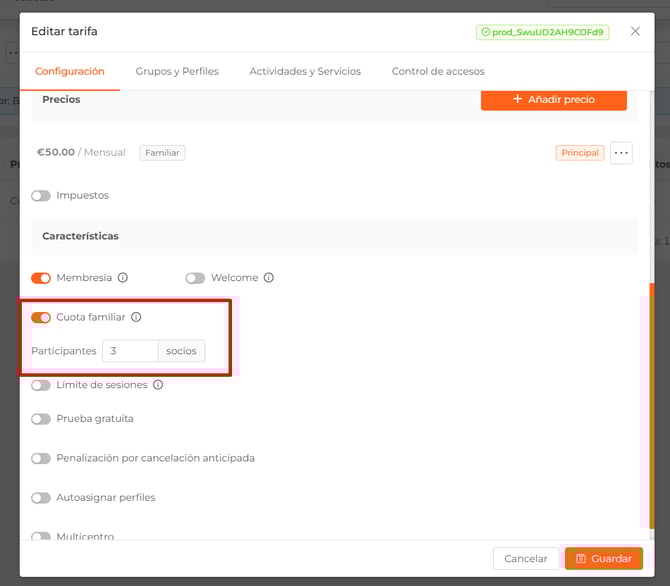Turn off the Cuota familiar switch
Image resolution: width=670 pixels, height=586 pixels.
pyautogui.click(x=41, y=318)
